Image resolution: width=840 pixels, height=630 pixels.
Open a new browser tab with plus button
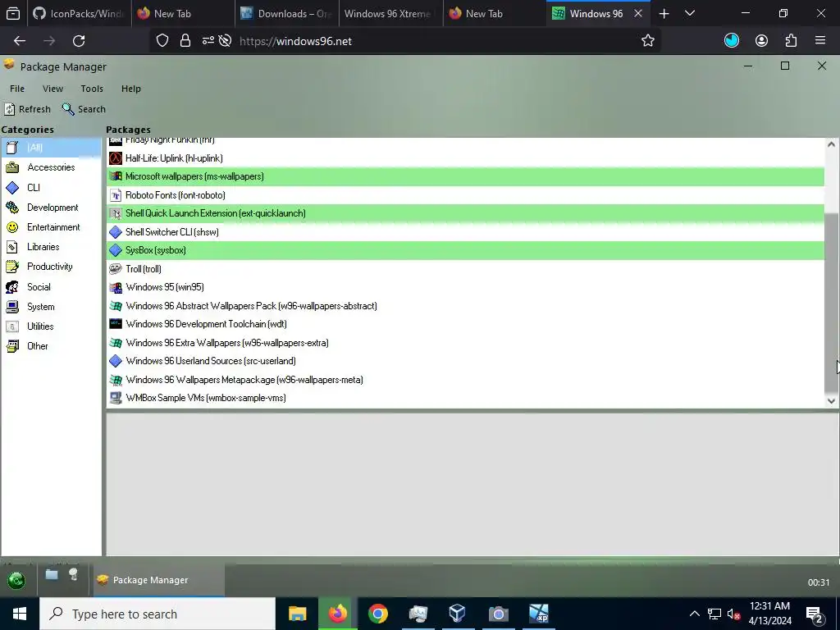pos(664,14)
